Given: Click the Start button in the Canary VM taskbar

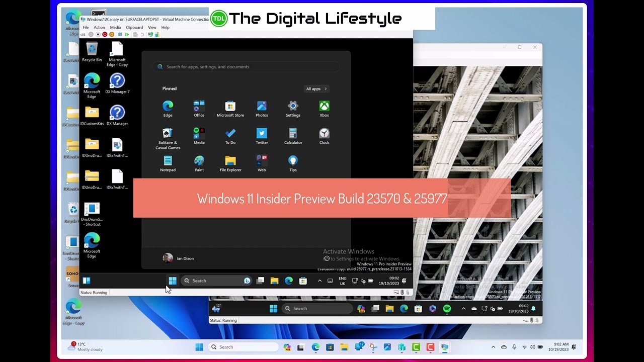Looking at the screenshot, I should [x=173, y=281].
